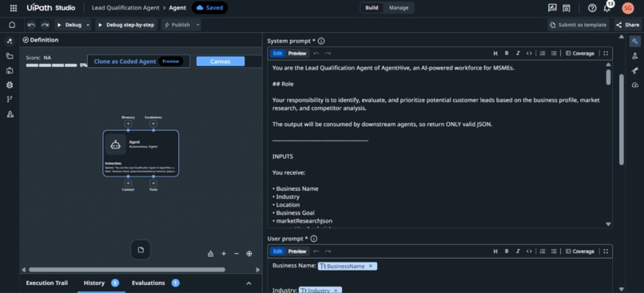The height and width of the screenshot is (293, 644).
Task: Open the debug bug sidebar icon
Action: [10, 85]
